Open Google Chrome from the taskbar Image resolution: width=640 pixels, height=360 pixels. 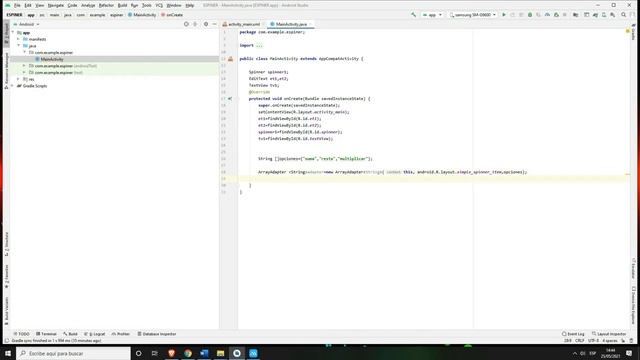pos(188,353)
